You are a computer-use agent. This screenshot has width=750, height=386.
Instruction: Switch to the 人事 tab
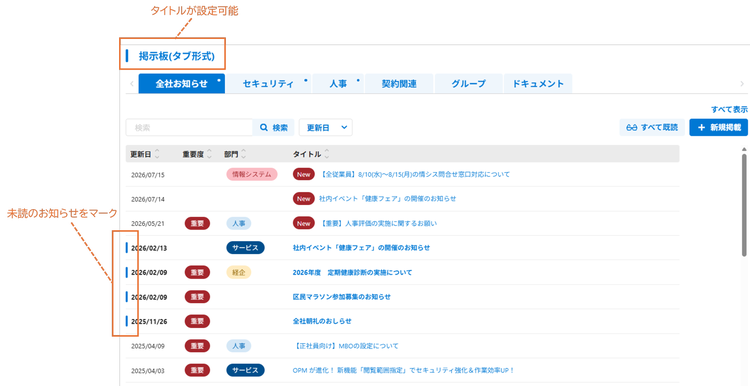(x=338, y=84)
